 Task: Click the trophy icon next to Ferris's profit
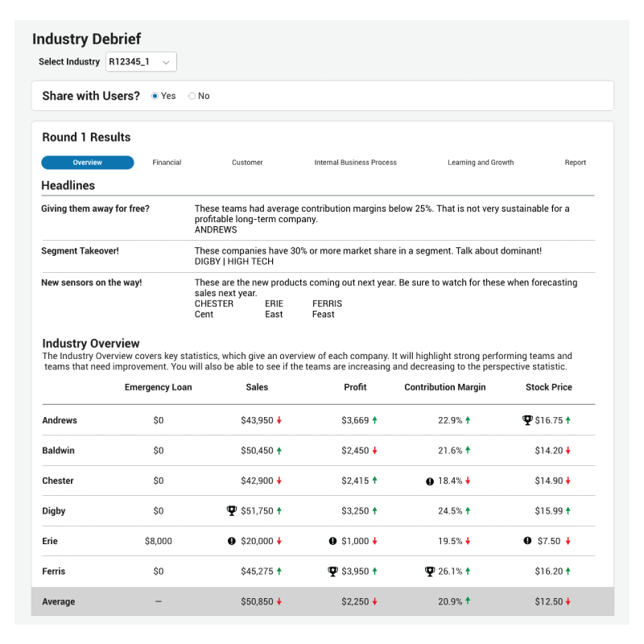(332, 571)
